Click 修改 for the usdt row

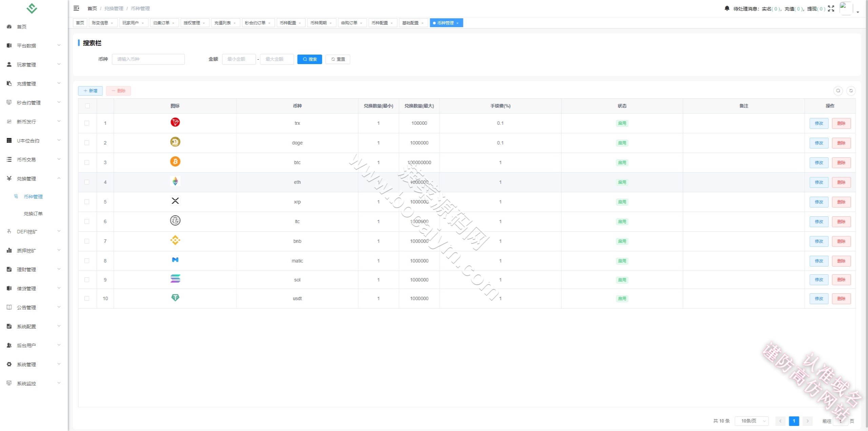[819, 298]
